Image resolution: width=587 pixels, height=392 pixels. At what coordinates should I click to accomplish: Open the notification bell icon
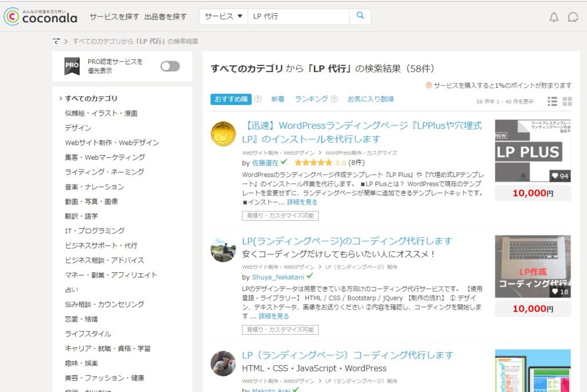tap(554, 17)
